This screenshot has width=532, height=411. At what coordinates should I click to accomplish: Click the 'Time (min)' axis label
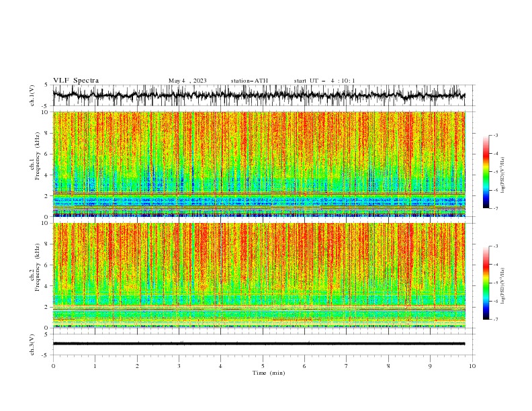[269, 373]
